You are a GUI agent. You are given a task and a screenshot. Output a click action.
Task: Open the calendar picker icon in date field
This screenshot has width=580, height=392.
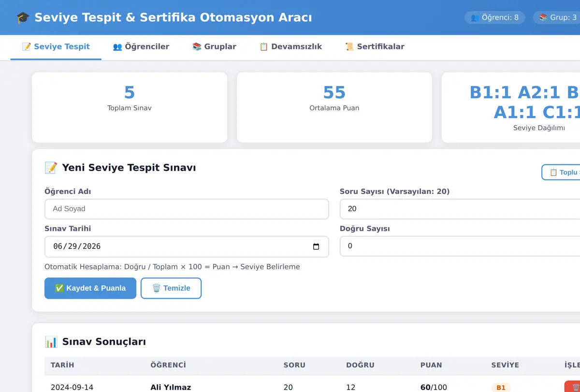pos(316,247)
